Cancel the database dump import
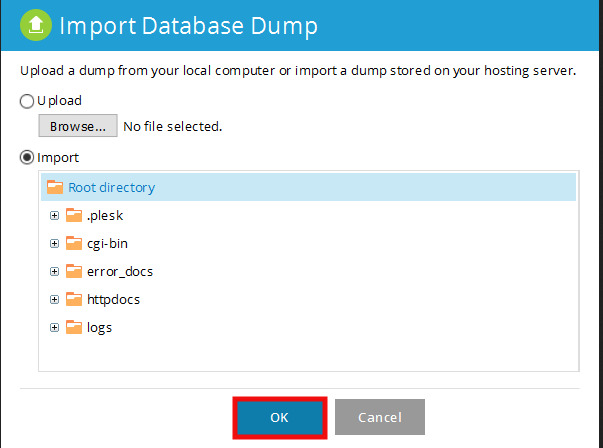The image size is (603, 448). (380, 417)
